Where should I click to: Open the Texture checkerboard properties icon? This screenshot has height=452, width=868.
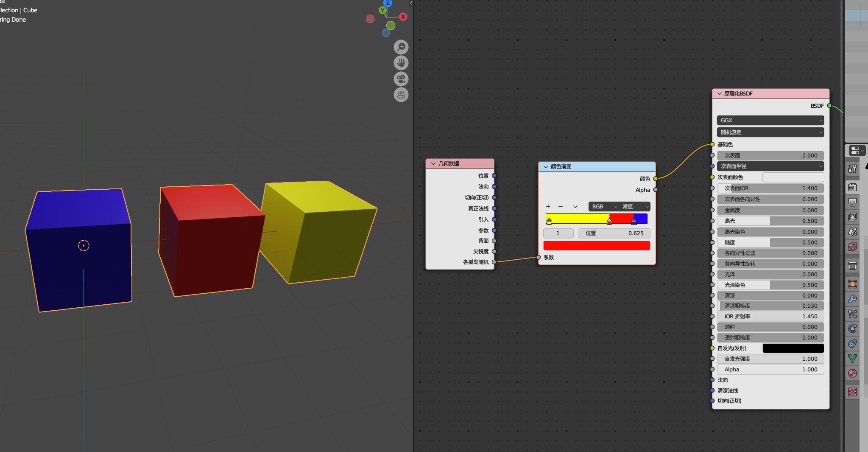coord(852,392)
